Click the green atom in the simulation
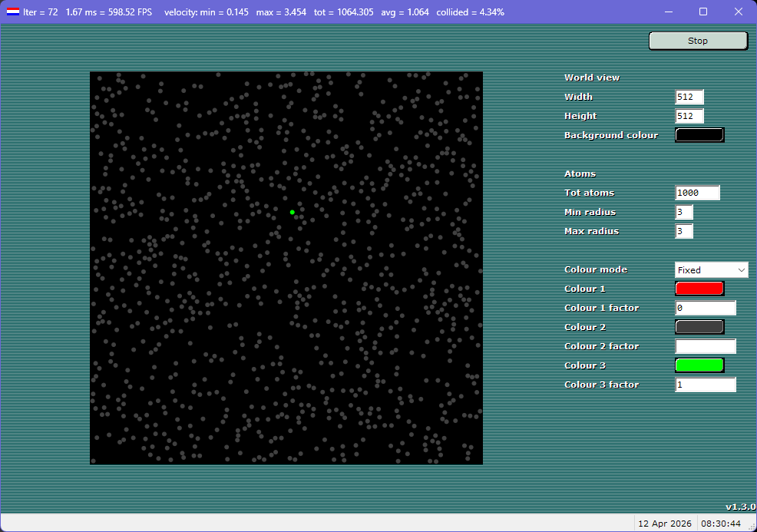Viewport: 757px width, 532px height. pos(293,212)
